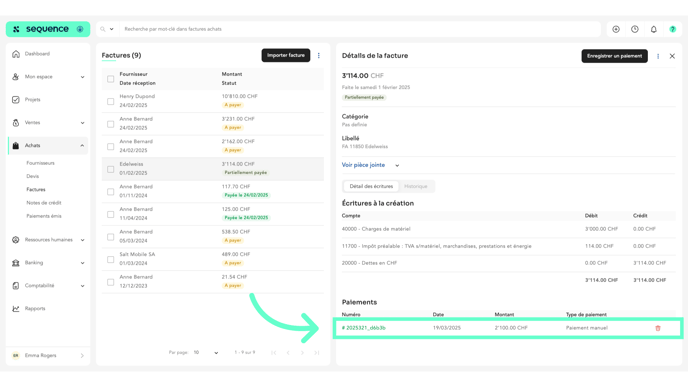Collapse the Achats menu chevron
Screen dimensions: 688x387
(x=82, y=146)
